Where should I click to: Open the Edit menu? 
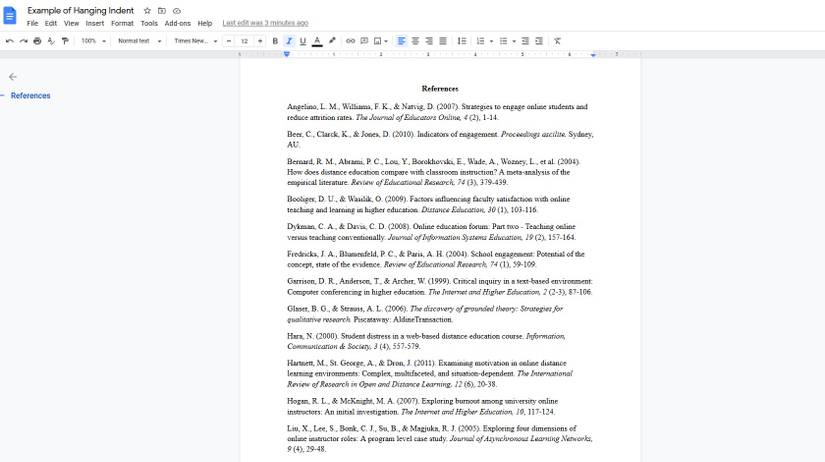[51, 23]
